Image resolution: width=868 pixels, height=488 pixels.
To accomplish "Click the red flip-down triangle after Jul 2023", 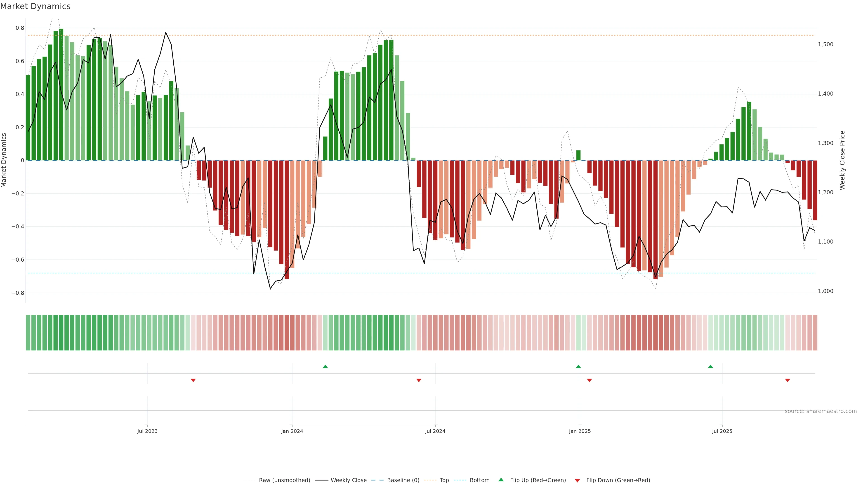I will [x=193, y=380].
